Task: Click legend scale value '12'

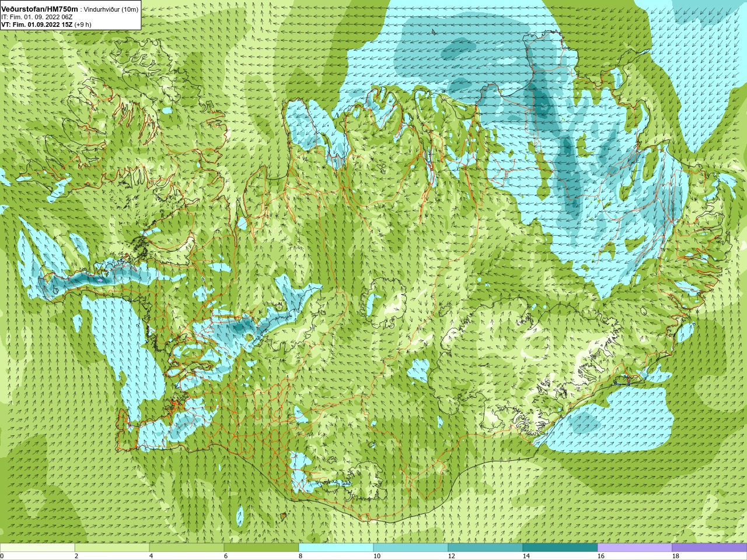Action: (x=451, y=556)
